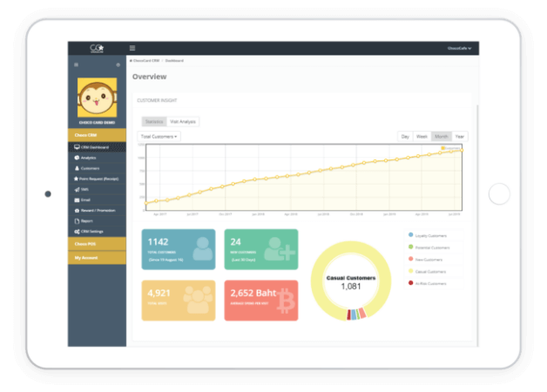Select the Statistics tab
The width and height of the screenshot is (547, 392).
[x=154, y=121]
